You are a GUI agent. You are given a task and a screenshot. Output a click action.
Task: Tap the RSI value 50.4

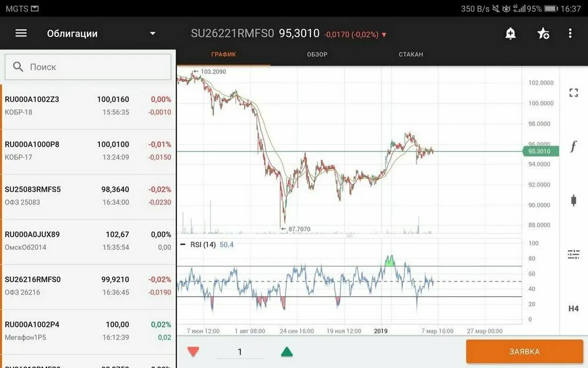(x=226, y=245)
